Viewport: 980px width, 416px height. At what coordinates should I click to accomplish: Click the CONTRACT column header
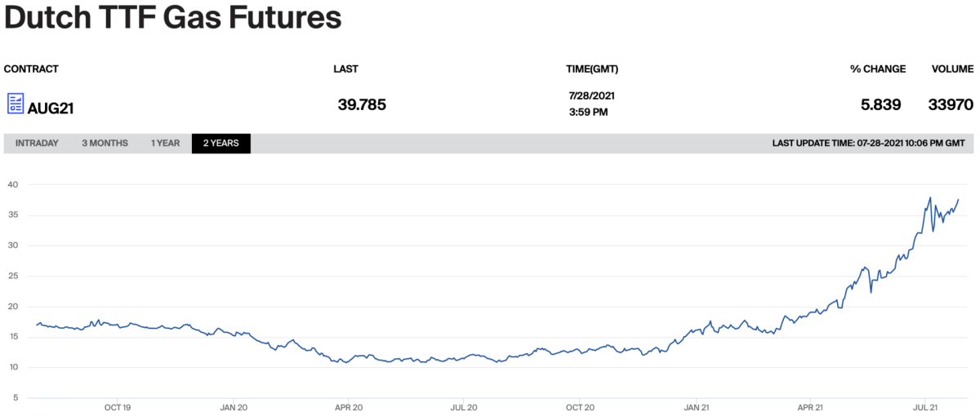point(31,69)
